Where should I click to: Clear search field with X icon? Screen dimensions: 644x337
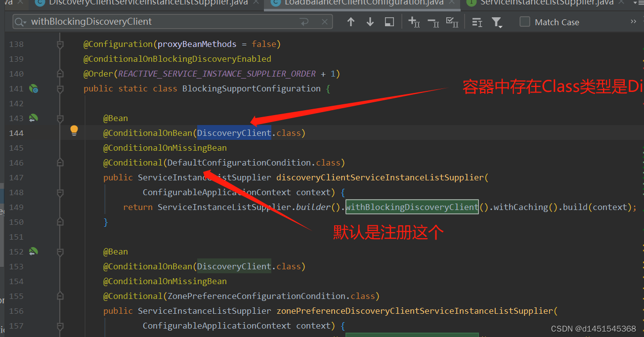[x=324, y=22]
